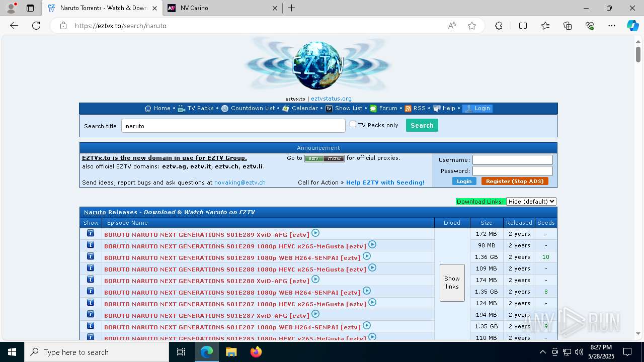Open Download Links dropdown
Screen dimensions: 644x362
coord(531,201)
